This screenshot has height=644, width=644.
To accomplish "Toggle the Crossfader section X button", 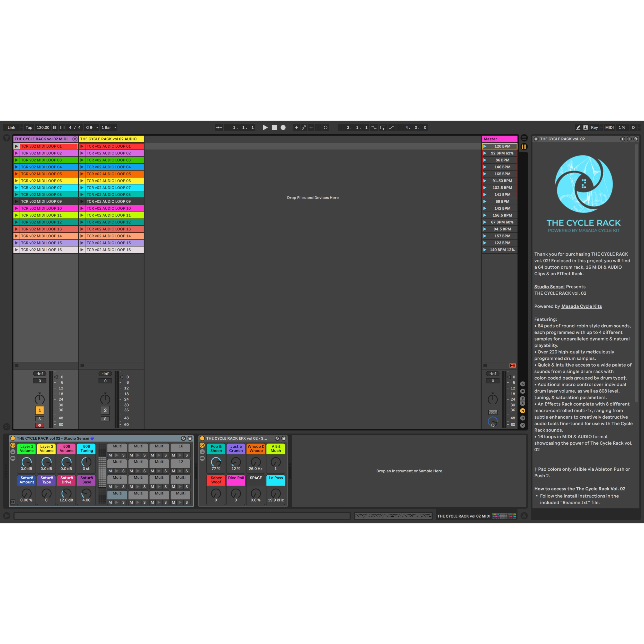I will click(x=523, y=425).
